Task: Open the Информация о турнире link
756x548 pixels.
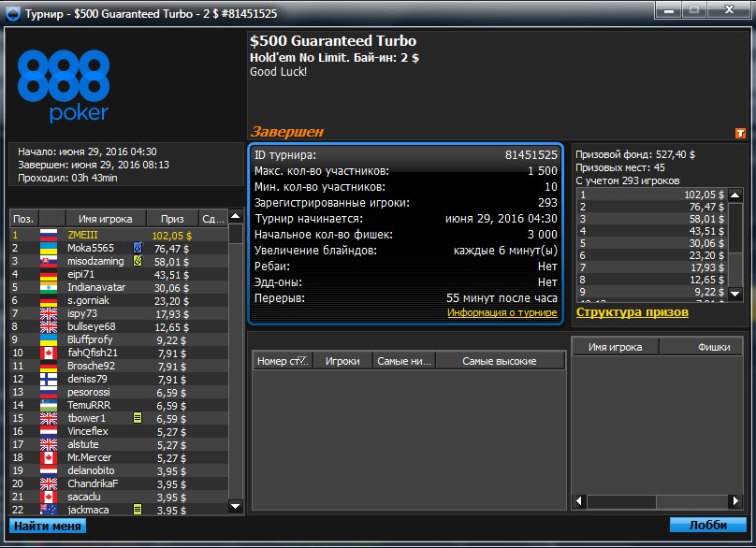Action: point(502,312)
